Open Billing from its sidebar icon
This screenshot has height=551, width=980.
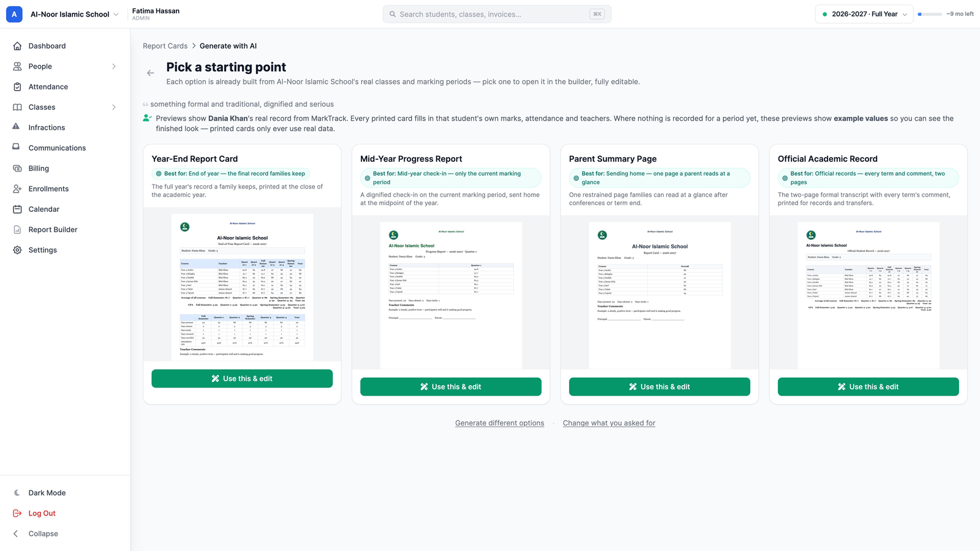coord(17,168)
